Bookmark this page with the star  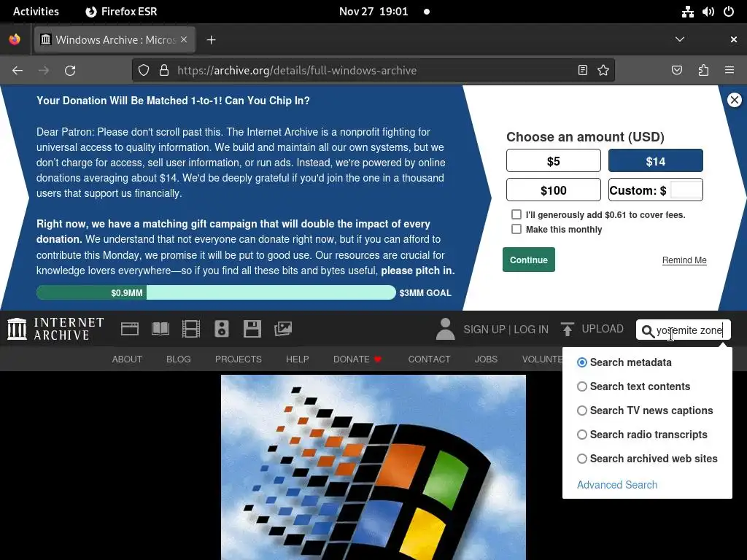(x=603, y=71)
